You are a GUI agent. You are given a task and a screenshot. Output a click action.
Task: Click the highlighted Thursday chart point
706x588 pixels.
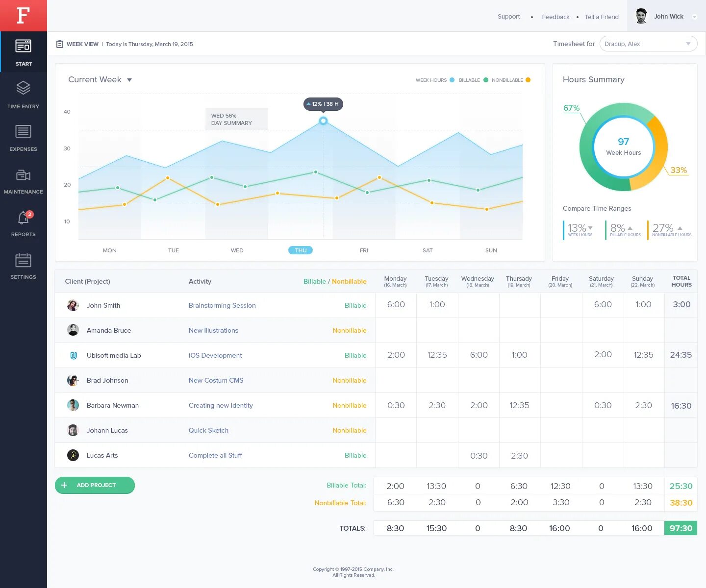pos(323,121)
